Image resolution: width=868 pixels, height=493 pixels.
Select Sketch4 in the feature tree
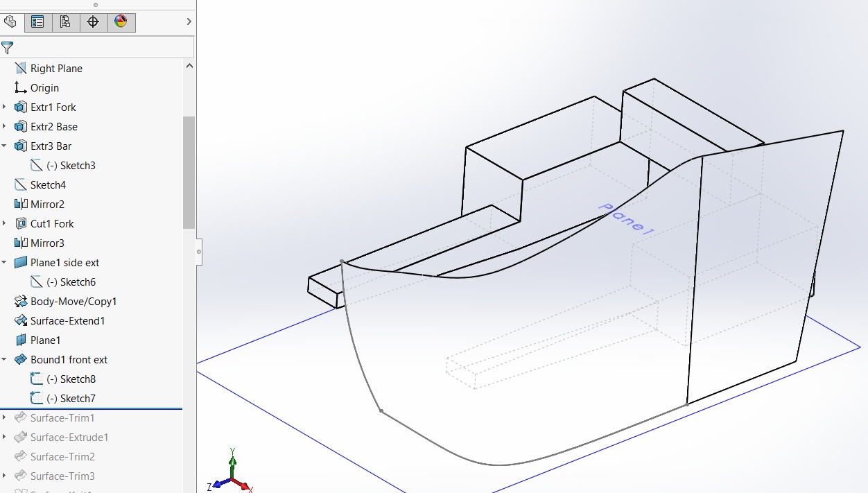click(49, 184)
